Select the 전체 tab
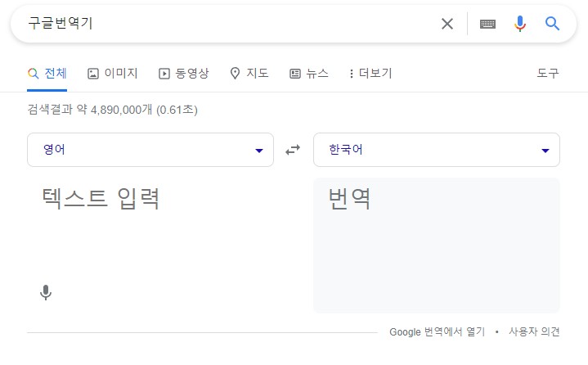Screen dimensions: 588x365 (x=47, y=73)
